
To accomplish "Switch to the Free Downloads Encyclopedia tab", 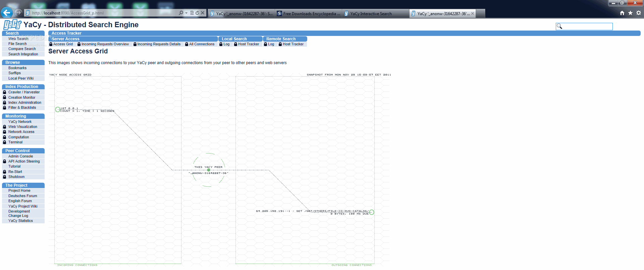I will [308, 13].
